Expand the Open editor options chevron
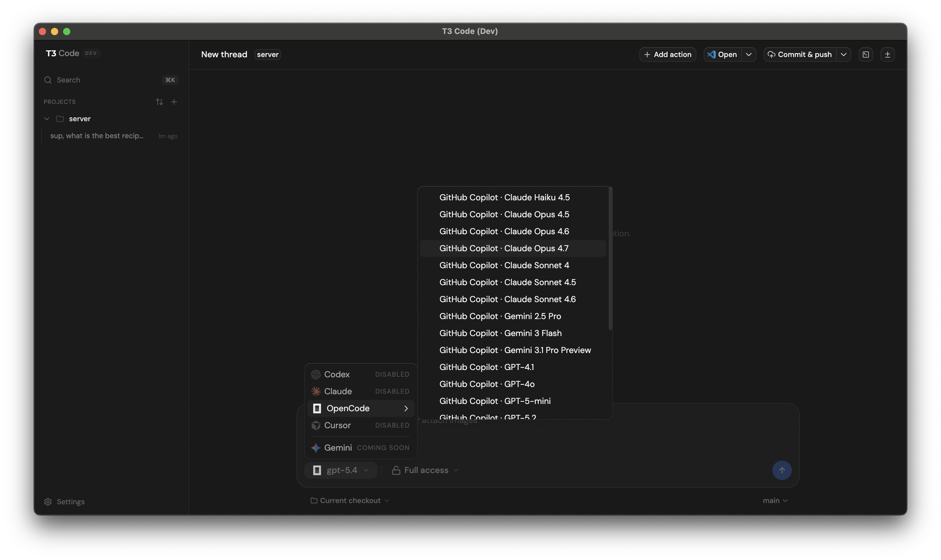 749,55
